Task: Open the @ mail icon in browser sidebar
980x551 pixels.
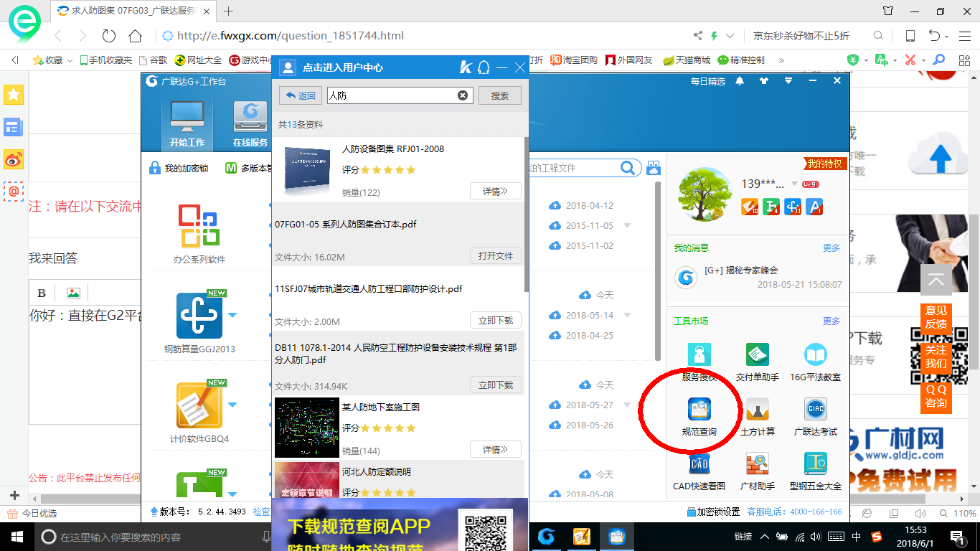Action: coord(14,192)
